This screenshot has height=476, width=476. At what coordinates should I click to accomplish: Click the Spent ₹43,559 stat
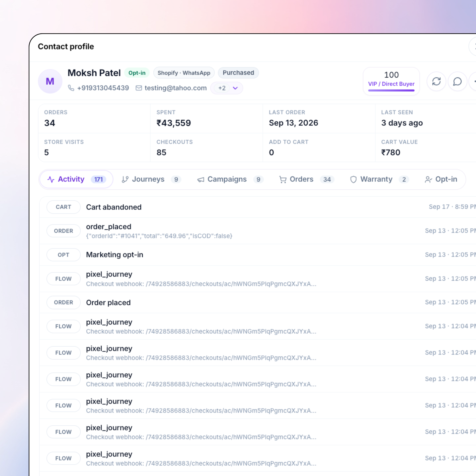pos(206,119)
